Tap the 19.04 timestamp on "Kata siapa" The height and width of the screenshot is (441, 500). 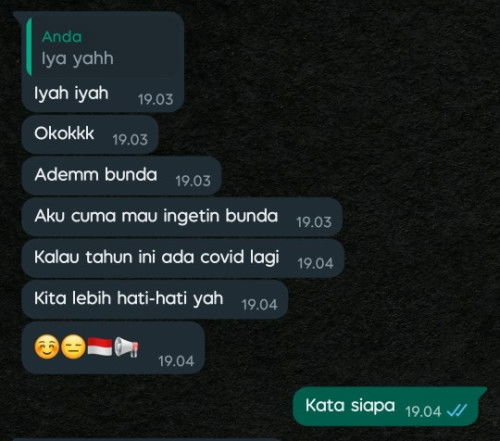tap(423, 412)
